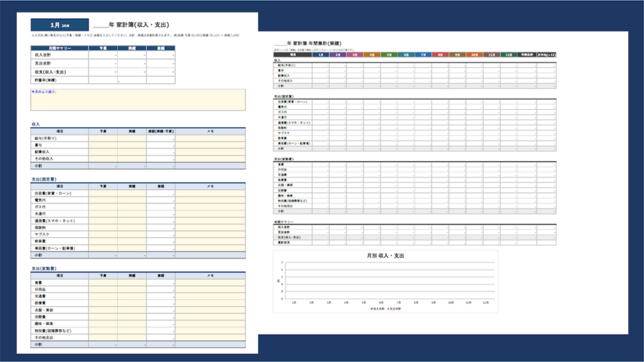Click the purple 2月 column header
This screenshot has width=644, height=362.
pyautogui.click(x=338, y=55)
